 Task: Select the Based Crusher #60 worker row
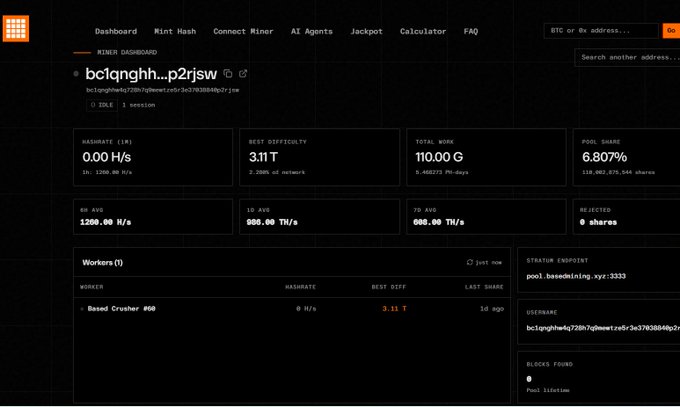(292, 309)
